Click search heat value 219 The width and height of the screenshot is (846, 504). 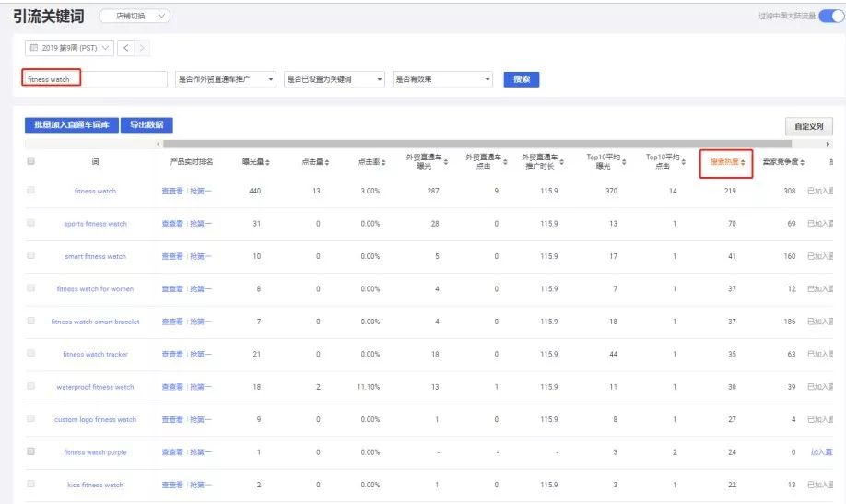(730, 191)
